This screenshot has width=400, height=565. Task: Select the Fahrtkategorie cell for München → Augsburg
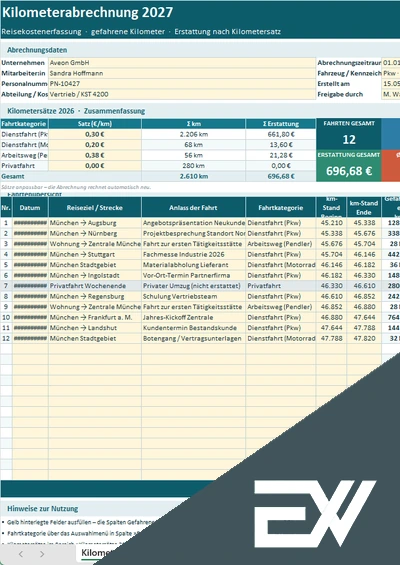pyautogui.click(x=281, y=223)
